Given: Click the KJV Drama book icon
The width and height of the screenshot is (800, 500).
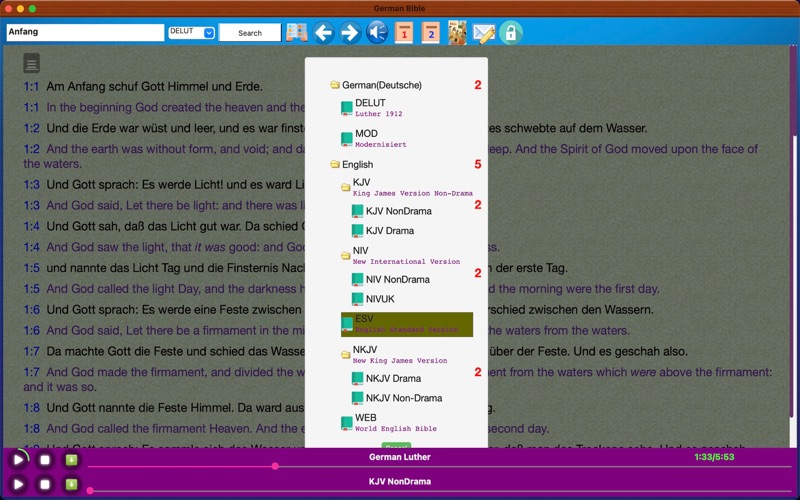Looking at the screenshot, I should click(x=357, y=231).
